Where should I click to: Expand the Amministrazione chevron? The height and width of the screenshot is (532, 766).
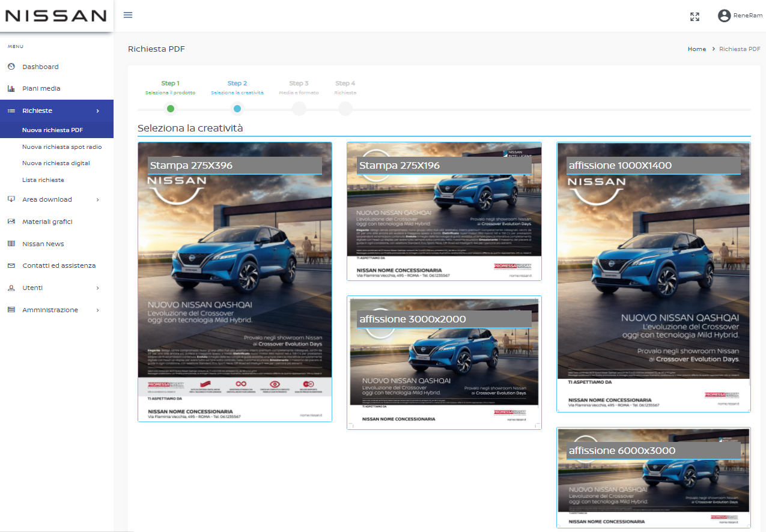click(x=98, y=310)
